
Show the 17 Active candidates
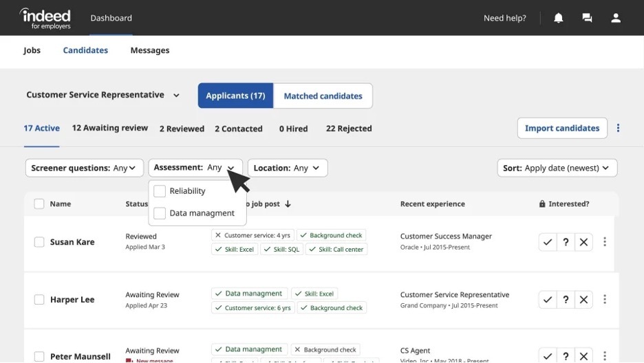41,129
